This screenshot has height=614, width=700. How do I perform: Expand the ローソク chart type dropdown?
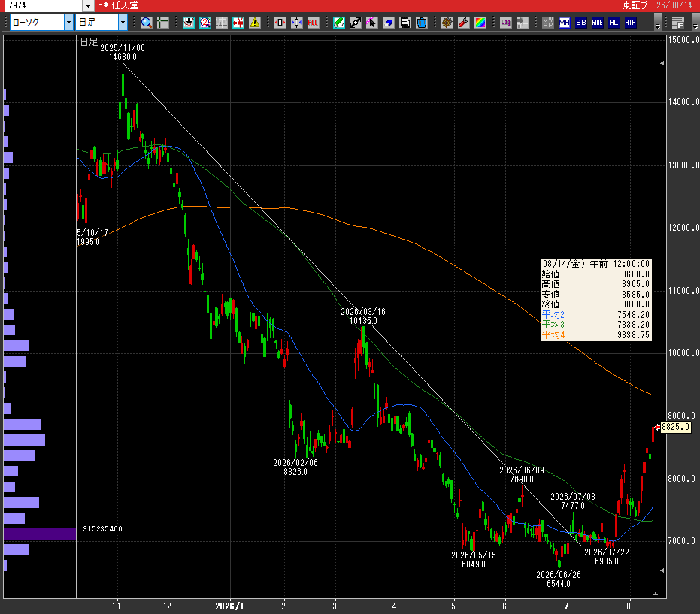click(68, 23)
